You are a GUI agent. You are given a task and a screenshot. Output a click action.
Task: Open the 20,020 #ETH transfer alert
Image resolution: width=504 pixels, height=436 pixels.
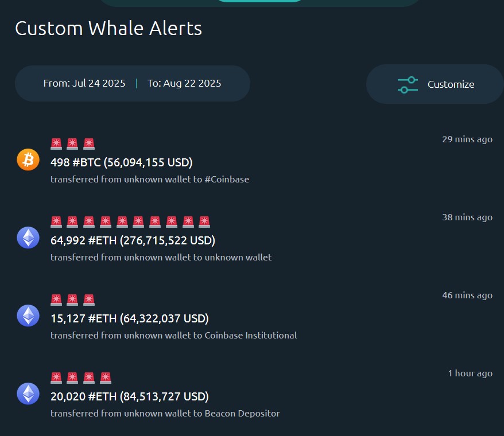point(254,395)
